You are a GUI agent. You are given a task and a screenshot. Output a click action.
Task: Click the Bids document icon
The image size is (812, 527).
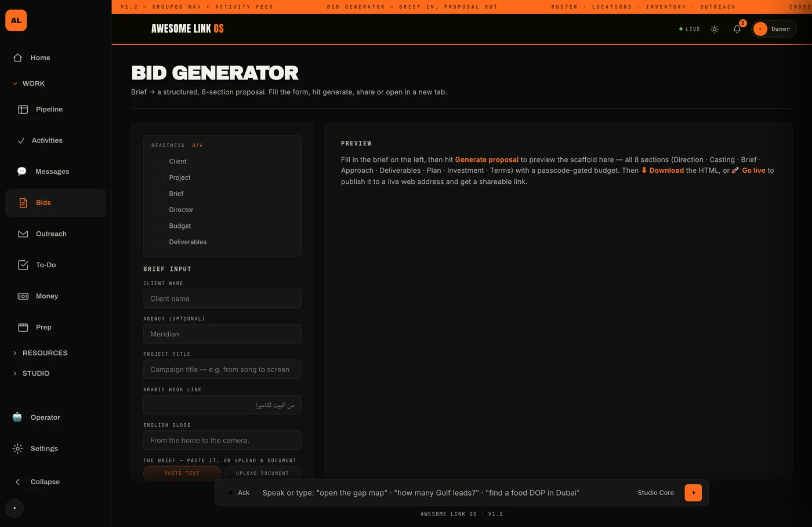pos(23,202)
